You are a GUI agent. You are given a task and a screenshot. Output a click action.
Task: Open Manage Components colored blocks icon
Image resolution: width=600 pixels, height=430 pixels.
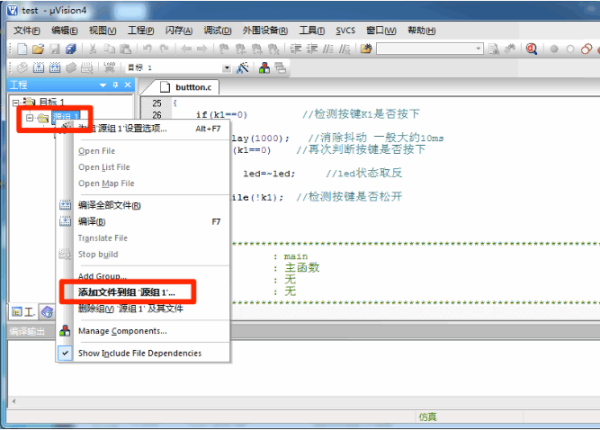[x=264, y=68]
